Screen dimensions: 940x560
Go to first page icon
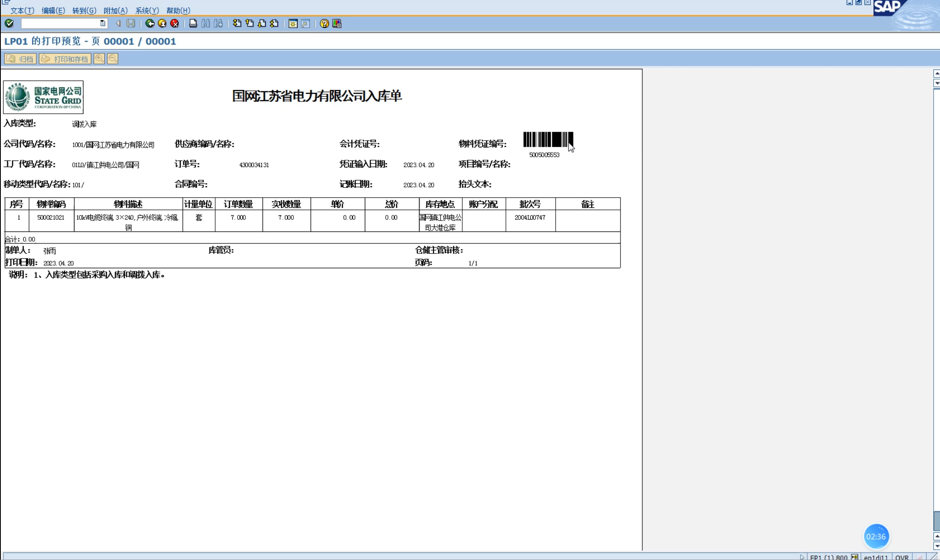(237, 24)
